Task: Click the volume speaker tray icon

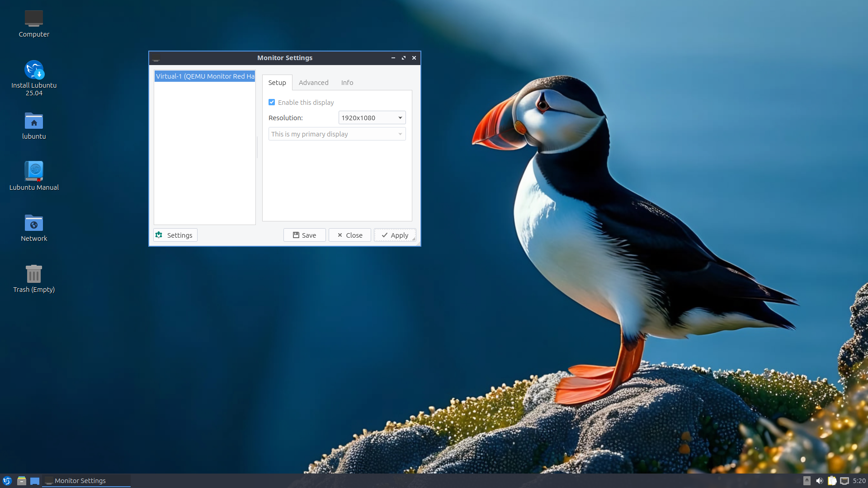Action: [x=819, y=481]
